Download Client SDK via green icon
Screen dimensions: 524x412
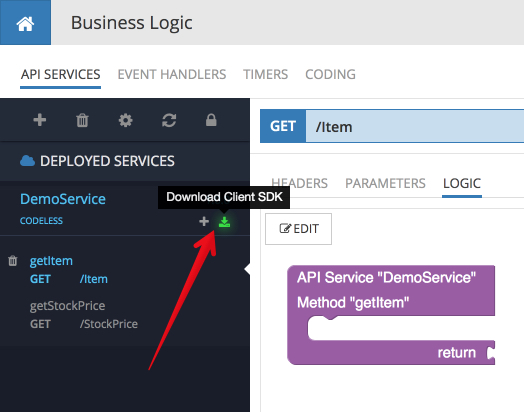(224, 222)
